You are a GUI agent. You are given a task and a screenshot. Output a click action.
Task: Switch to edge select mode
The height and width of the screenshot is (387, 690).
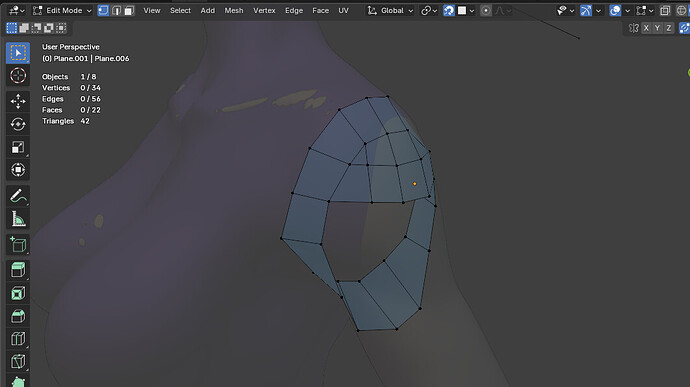point(116,10)
